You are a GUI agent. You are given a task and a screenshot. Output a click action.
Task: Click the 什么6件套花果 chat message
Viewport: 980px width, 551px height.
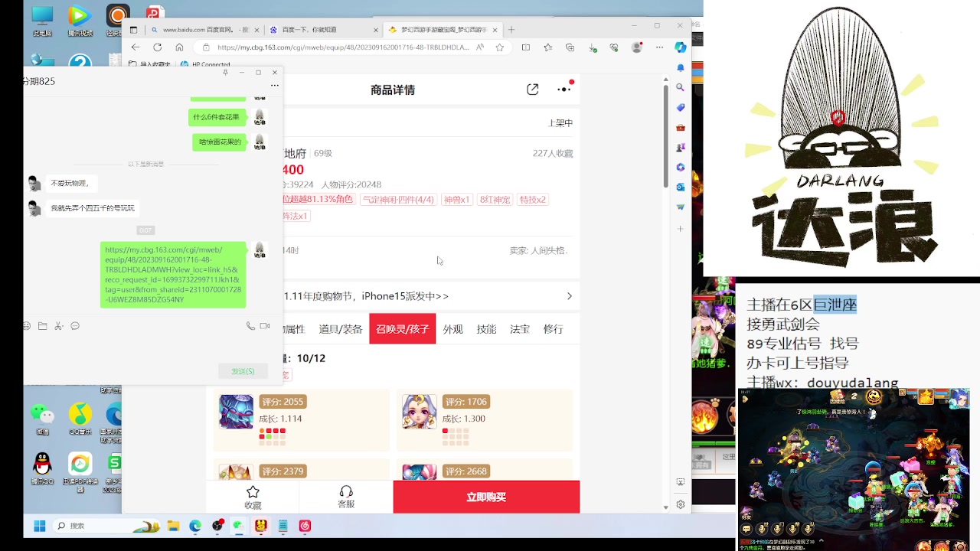217,117
